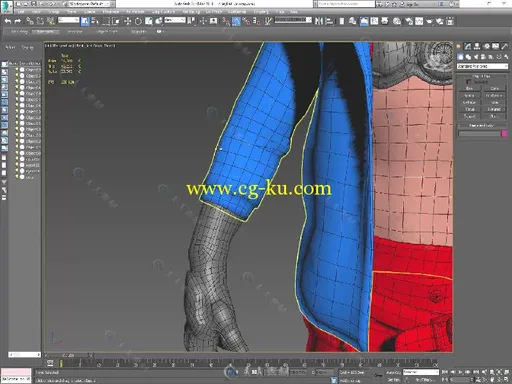Open the Customize menu
Image resolution: width=512 pixels, height=384 pixels.
[x=237, y=12]
